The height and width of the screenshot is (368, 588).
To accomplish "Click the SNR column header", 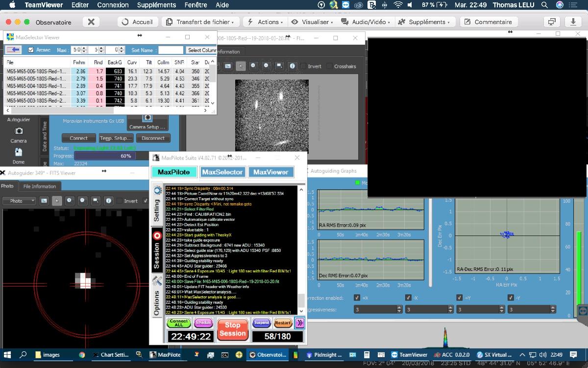I will (x=179, y=62).
